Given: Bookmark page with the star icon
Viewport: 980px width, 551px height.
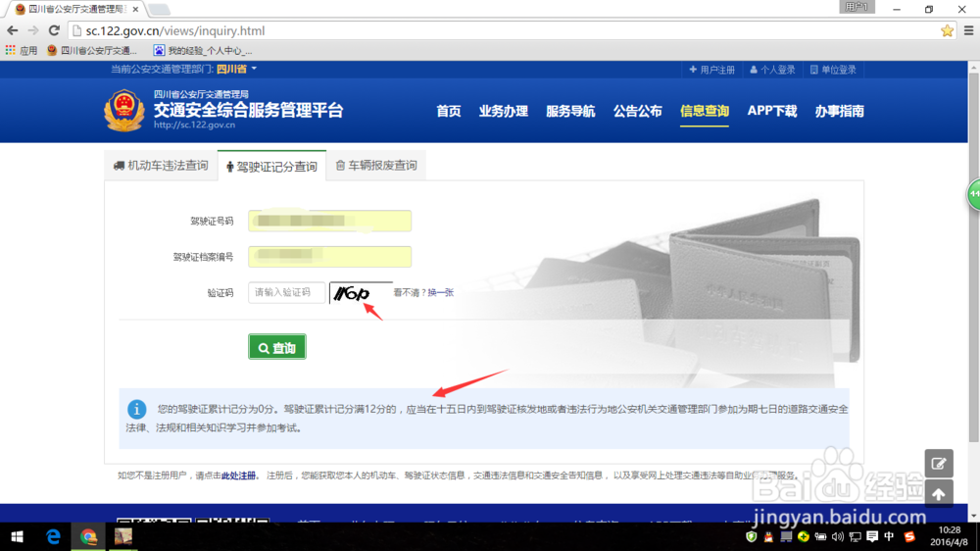Looking at the screenshot, I should (947, 30).
